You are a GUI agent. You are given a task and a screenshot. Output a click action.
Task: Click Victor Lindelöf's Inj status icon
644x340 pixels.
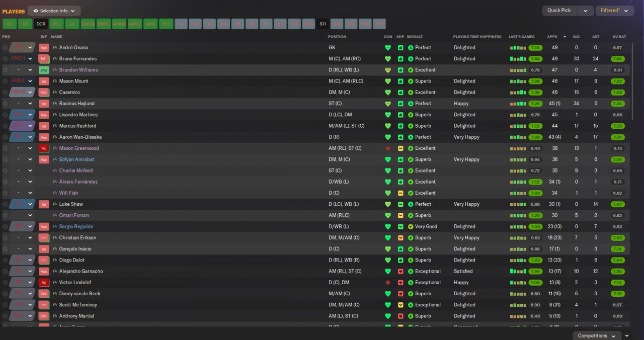pyautogui.click(x=44, y=283)
